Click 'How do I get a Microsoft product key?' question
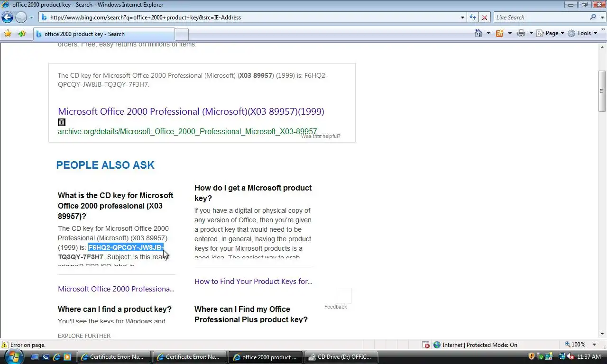Image resolution: width=607 pixels, height=364 pixels. click(x=253, y=193)
